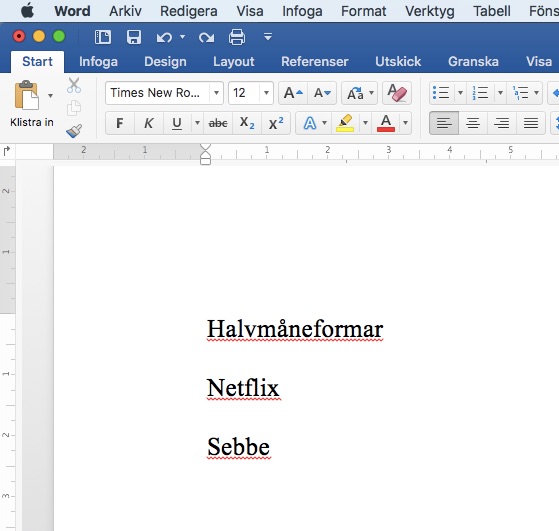Image resolution: width=559 pixels, height=531 pixels.
Task: Switch to the Layout ribbon tab
Action: point(234,62)
